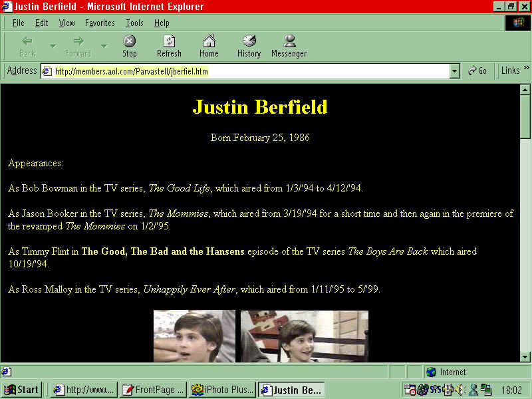Click the bold 'The Good, The Bad and the Hansens' text
This screenshot has height=399, width=532.
tap(163, 251)
